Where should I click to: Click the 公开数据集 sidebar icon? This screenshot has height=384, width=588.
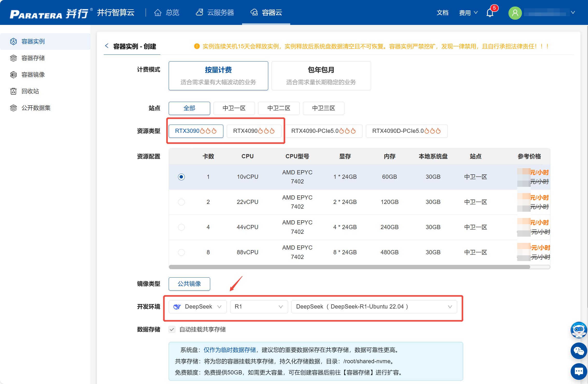pyautogui.click(x=13, y=108)
